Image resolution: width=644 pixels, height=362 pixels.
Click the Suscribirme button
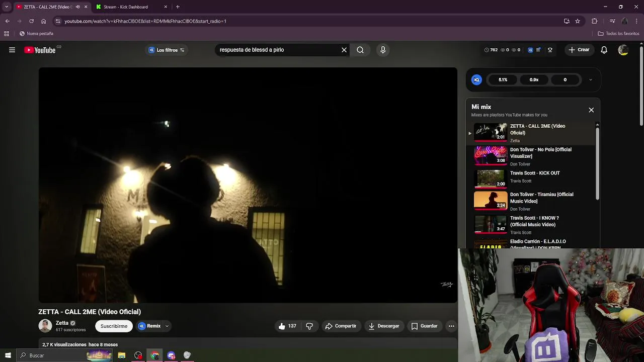pyautogui.click(x=114, y=326)
